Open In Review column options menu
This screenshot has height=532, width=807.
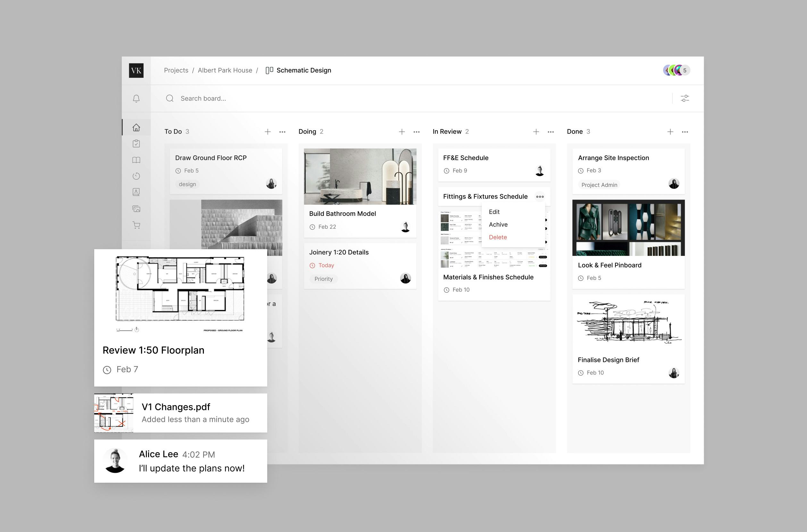point(550,132)
